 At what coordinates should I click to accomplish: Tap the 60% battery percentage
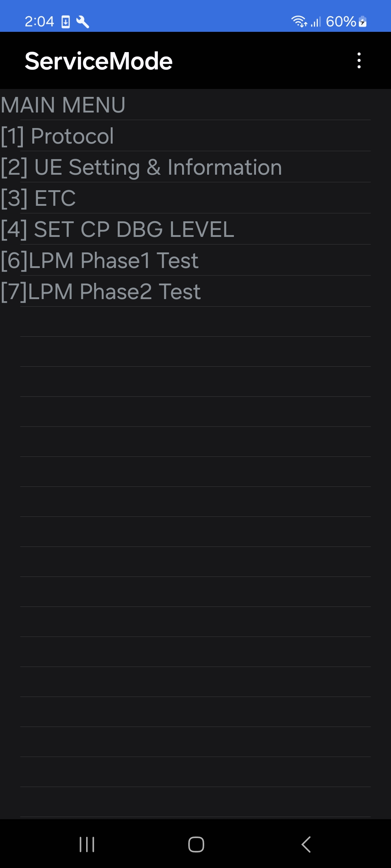[x=341, y=22]
